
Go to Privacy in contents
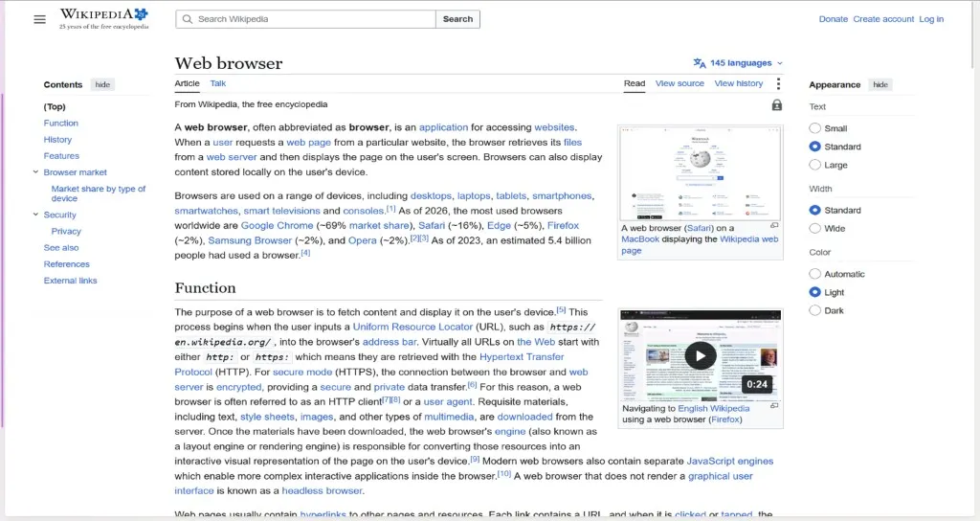66,232
